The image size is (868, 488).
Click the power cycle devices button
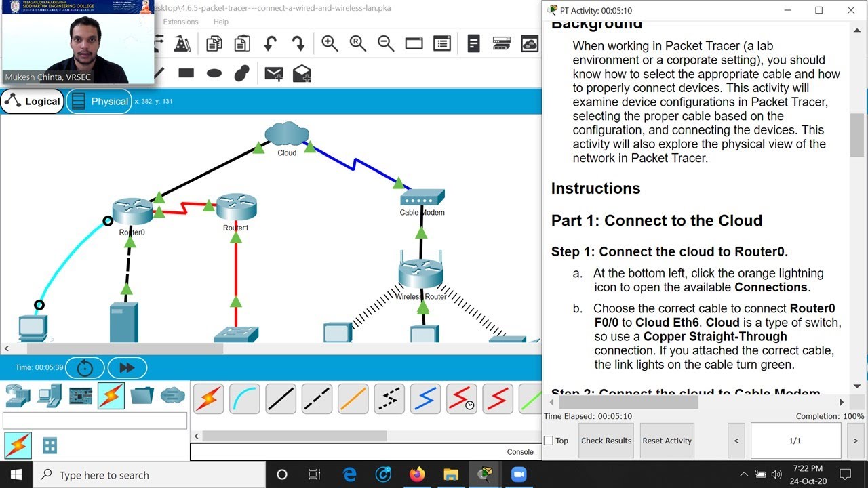click(85, 368)
